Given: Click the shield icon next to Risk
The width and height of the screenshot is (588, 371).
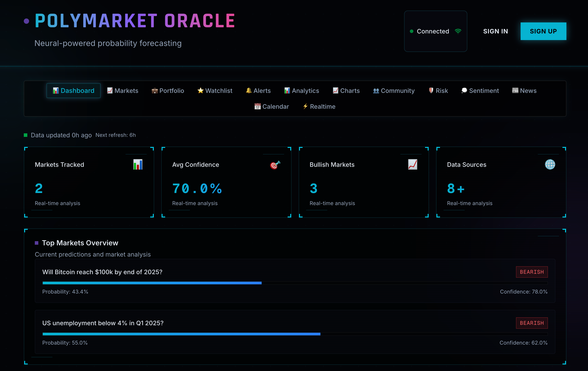Looking at the screenshot, I should [431, 90].
